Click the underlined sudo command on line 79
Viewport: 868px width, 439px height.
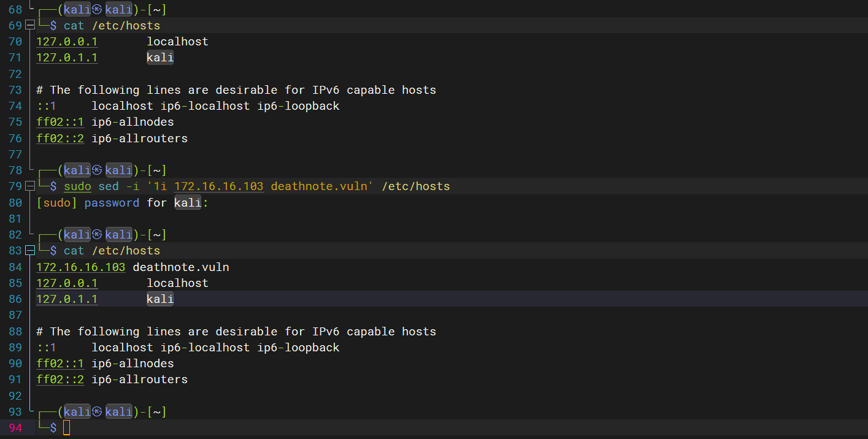[x=77, y=186]
